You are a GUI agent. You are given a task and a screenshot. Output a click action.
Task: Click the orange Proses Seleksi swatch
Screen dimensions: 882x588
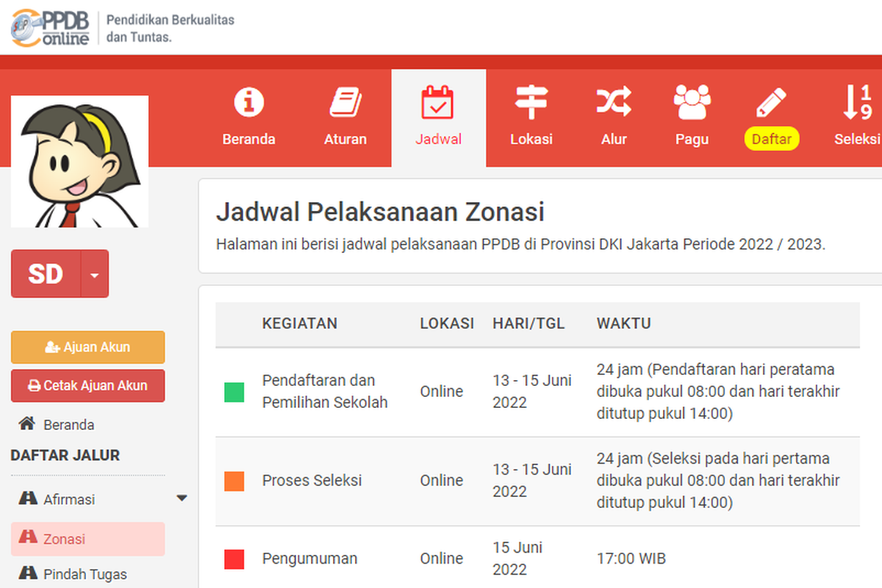(x=234, y=481)
